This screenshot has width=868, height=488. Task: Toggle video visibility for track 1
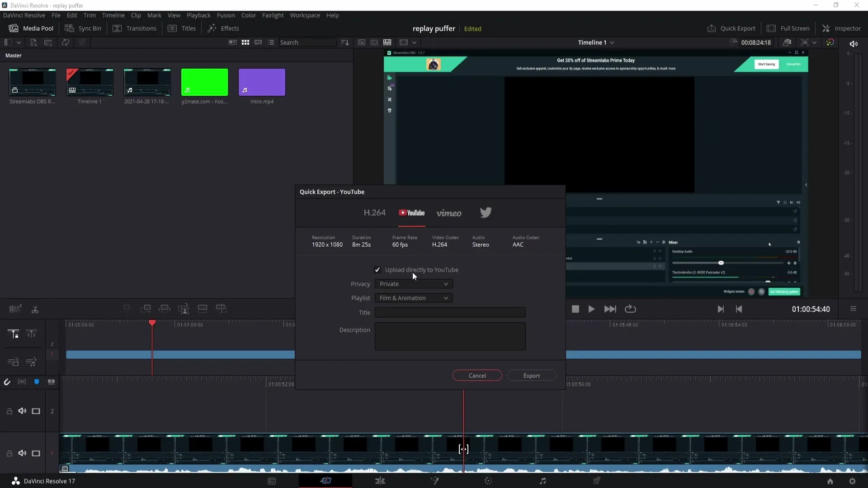point(36,453)
